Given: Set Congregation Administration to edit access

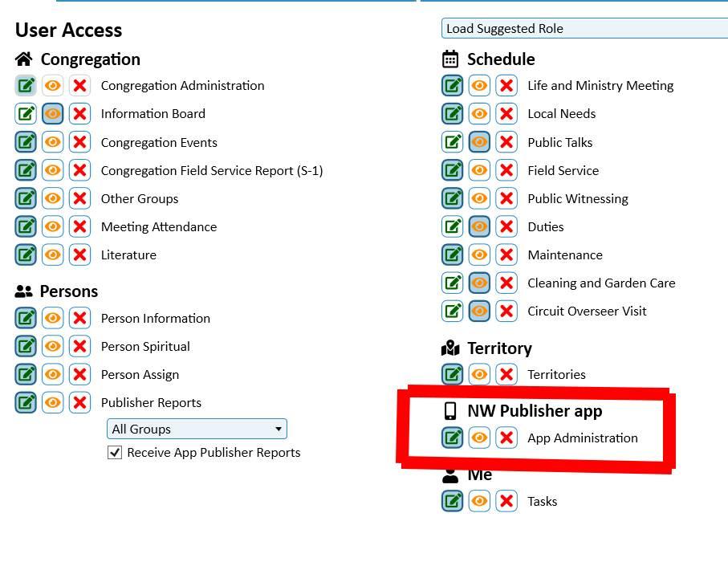Looking at the screenshot, I should coord(26,86).
